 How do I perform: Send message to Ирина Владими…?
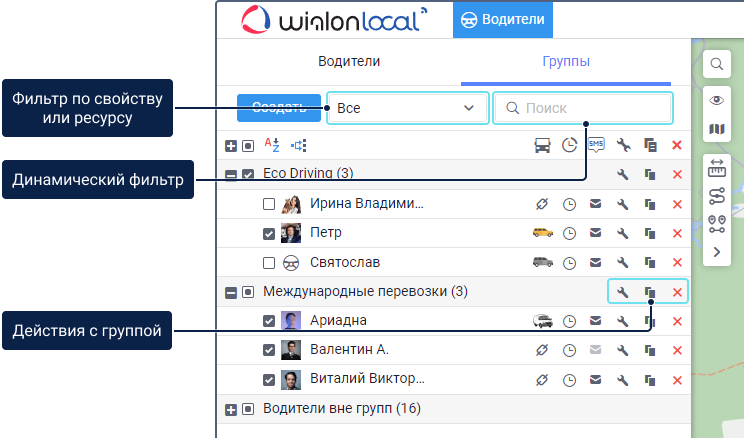pyautogui.click(x=595, y=204)
